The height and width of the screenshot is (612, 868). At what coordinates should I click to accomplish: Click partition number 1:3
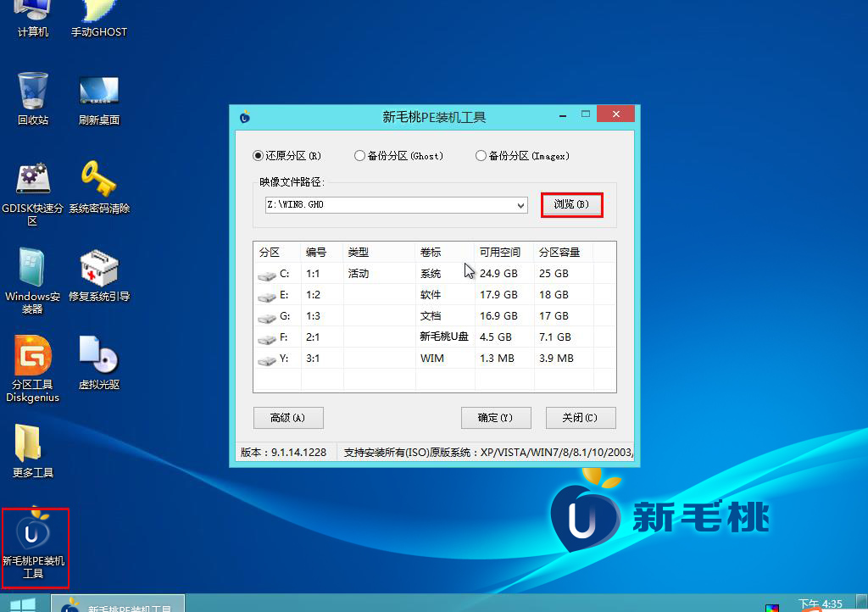(313, 316)
